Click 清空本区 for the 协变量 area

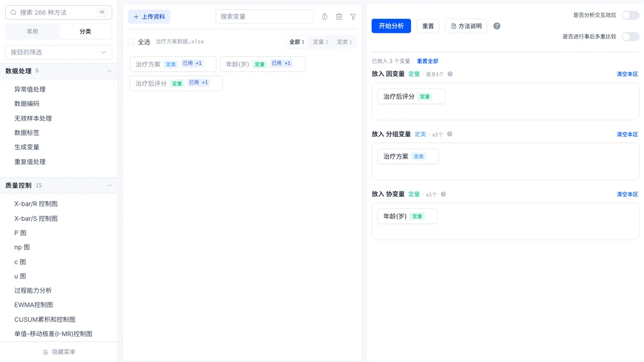pyautogui.click(x=627, y=194)
